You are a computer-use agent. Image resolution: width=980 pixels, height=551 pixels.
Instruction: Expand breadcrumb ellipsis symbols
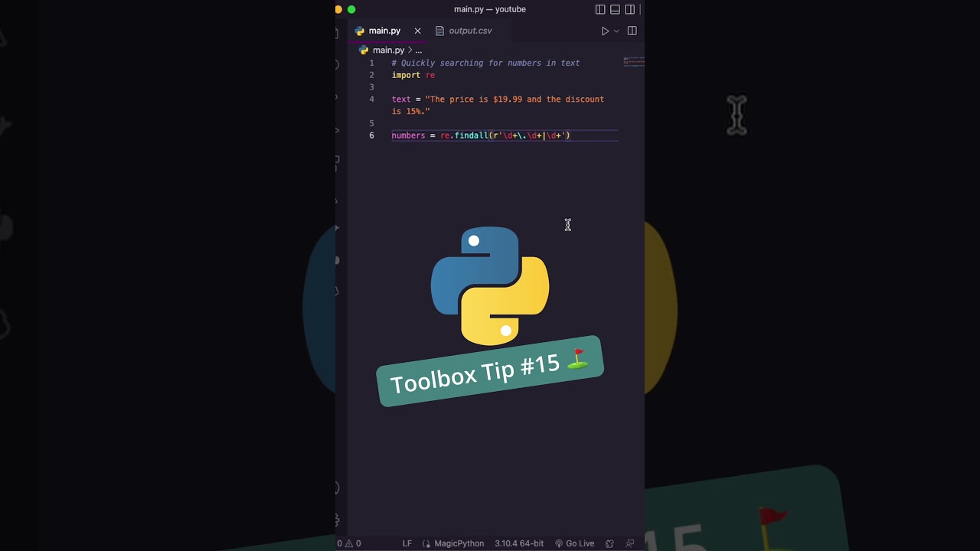(x=418, y=51)
